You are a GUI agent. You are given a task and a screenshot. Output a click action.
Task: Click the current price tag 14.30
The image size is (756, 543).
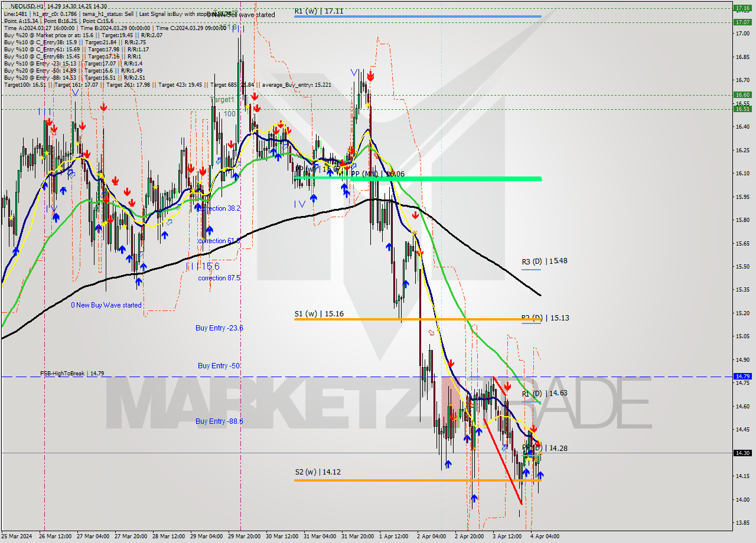(x=742, y=453)
